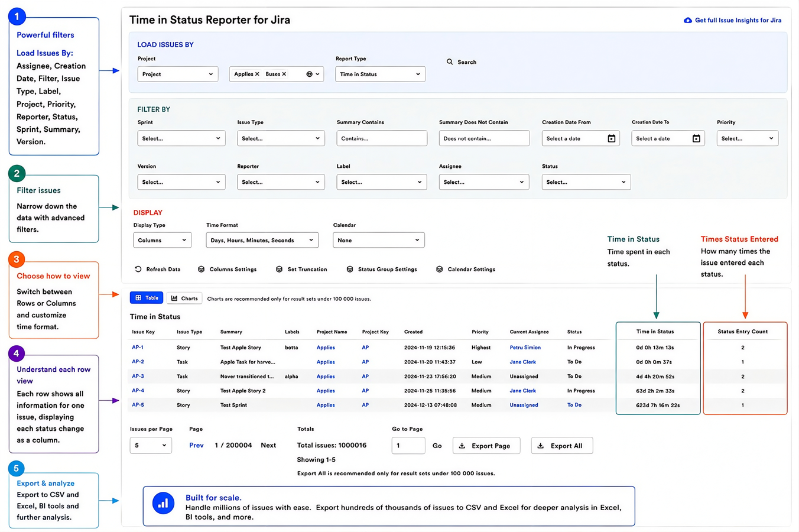Expand the Assignee filter dropdown

pyautogui.click(x=484, y=182)
